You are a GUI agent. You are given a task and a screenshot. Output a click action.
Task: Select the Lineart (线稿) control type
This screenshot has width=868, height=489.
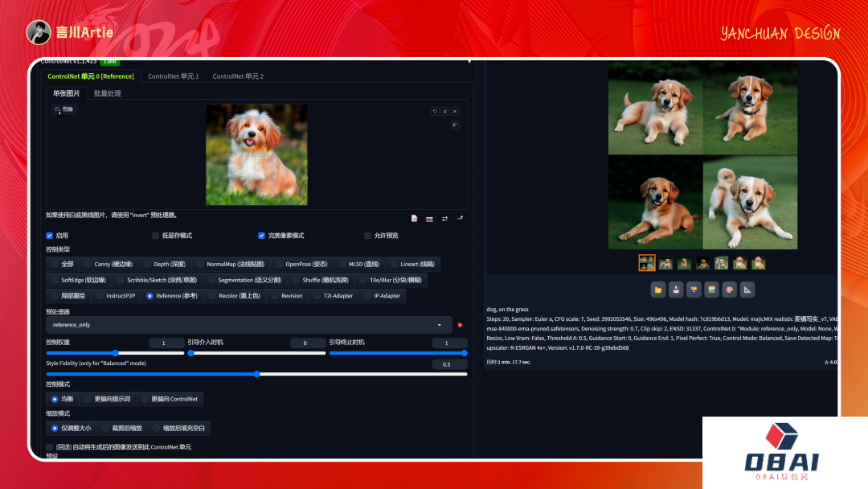pos(412,264)
